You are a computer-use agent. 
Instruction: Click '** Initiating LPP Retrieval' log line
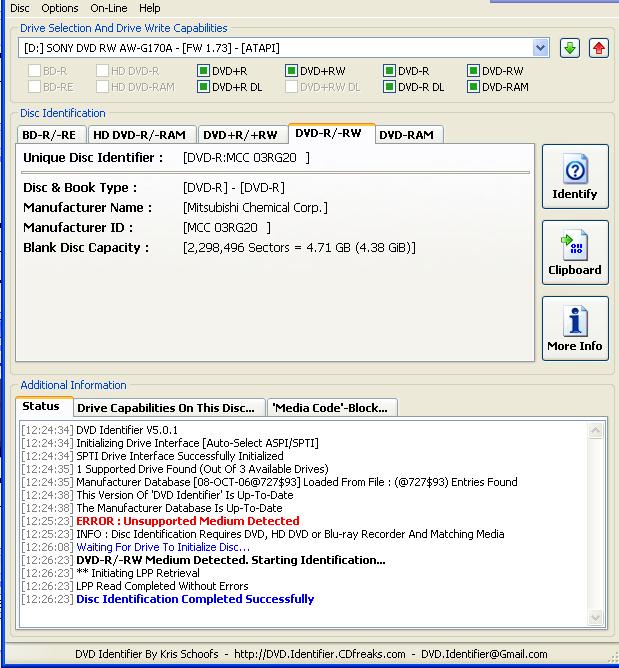(138, 573)
